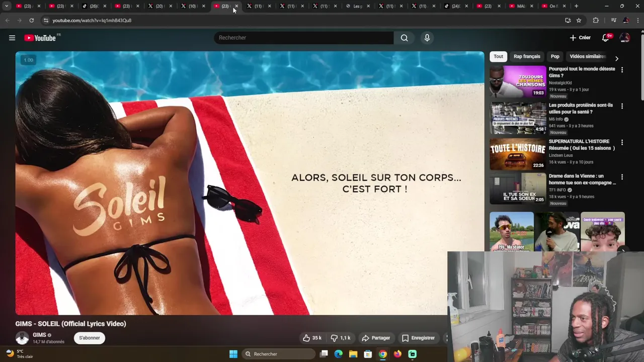Open File Explorer from the taskbar
The height and width of the screenshot is (362, 644).
click(353, 354)
